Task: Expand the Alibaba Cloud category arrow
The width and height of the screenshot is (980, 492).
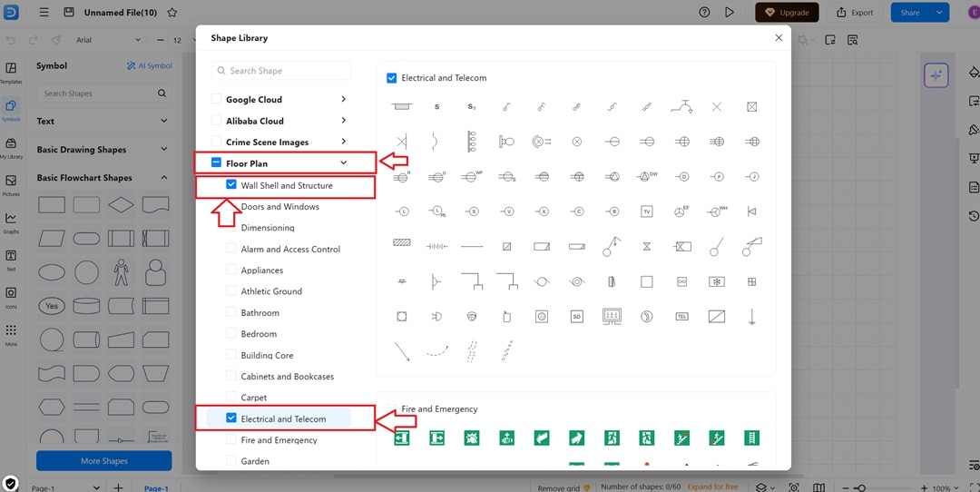Action: pyautogui.click(x=343, y=120)
